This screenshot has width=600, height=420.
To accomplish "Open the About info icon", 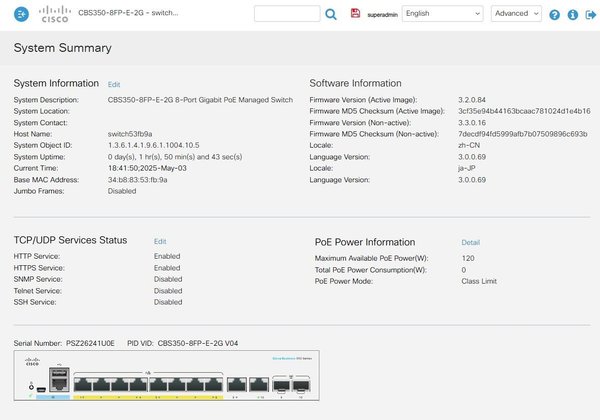I will click(572, 15).
